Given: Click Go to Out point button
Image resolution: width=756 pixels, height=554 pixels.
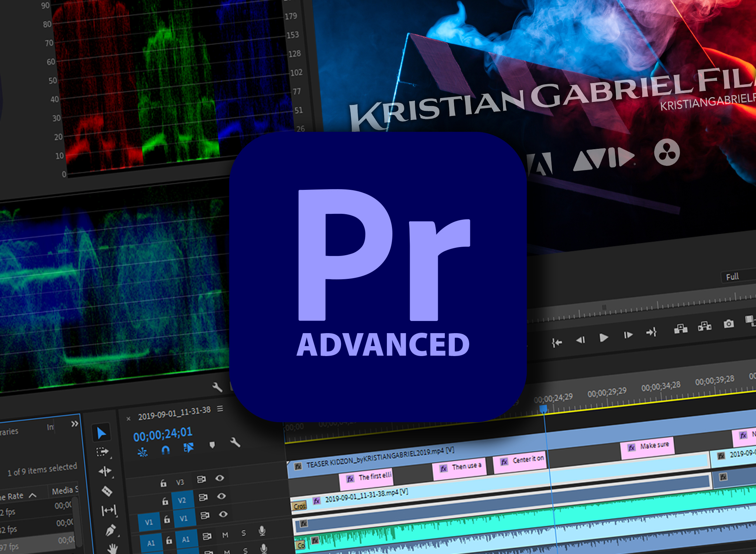Looking at the screenshot, I should pos(651,332).
